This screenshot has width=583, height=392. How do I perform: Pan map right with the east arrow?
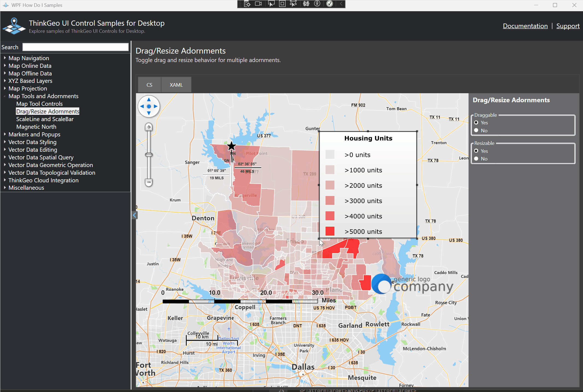pos(156,106)
